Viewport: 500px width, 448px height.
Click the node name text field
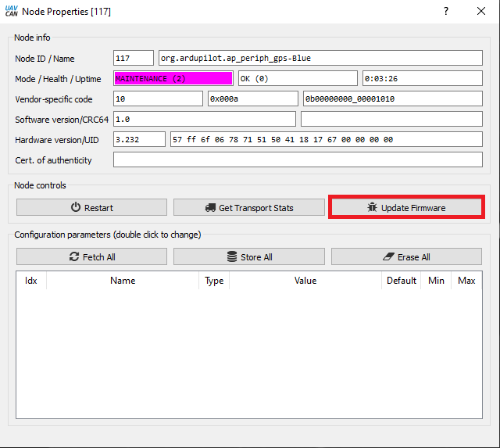click(x=320, y=58)
